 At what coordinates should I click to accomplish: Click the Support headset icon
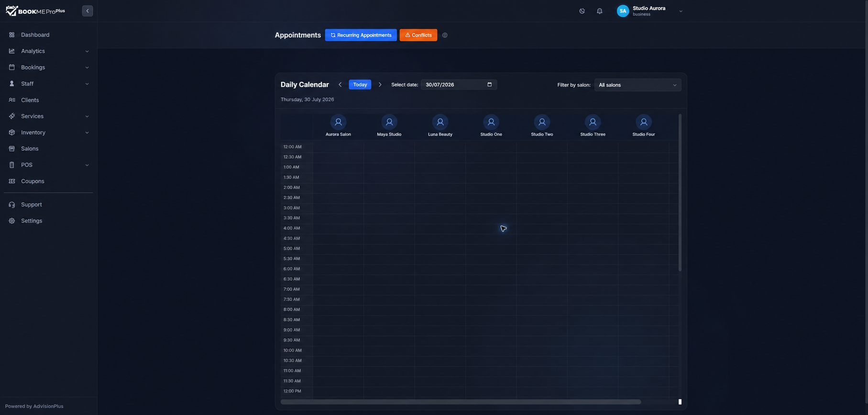12,205
